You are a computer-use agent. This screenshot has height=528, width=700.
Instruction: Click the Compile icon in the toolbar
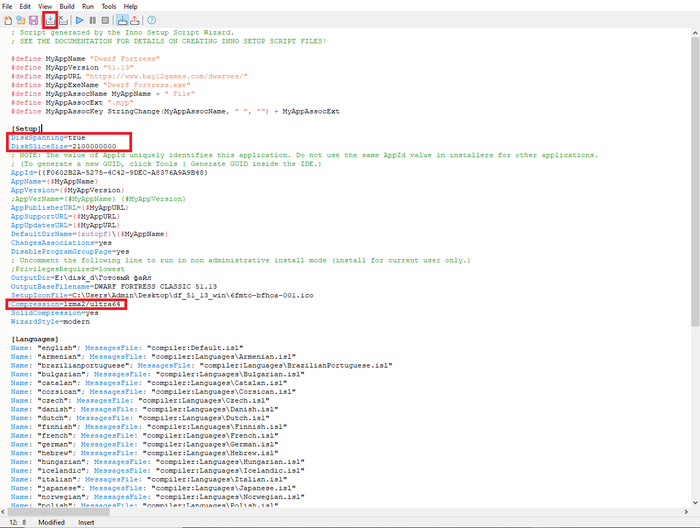[50, 20]
